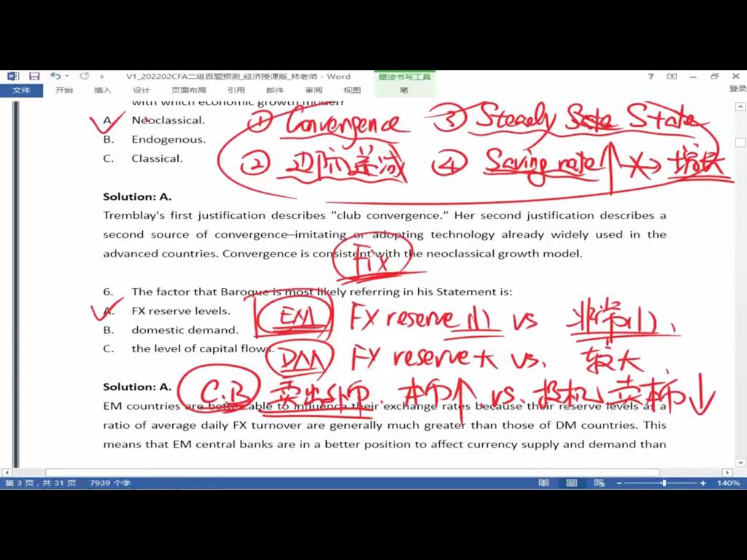Undo the last action
This screenshot has height=560, width=747.
[55, 76]
